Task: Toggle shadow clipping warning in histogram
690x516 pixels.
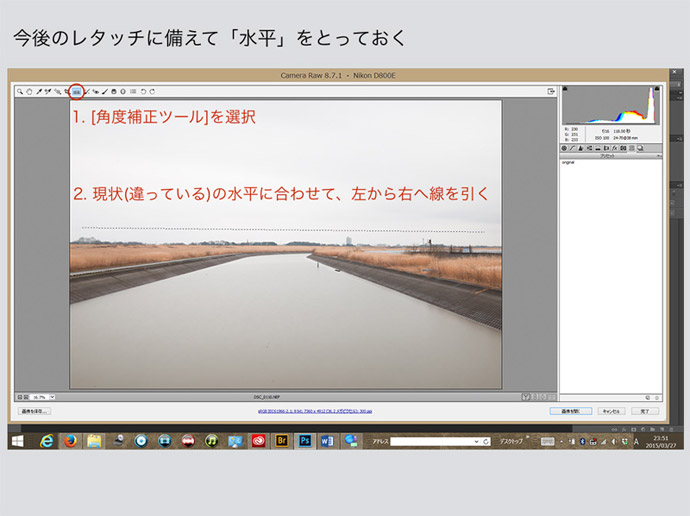Action: click(x=565, y=89)
